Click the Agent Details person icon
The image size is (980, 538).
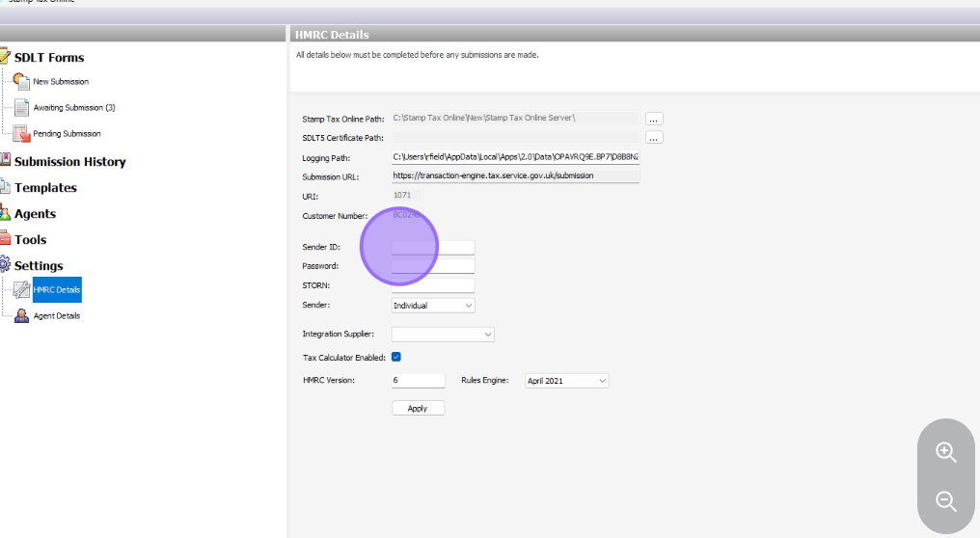(x=21, y=315)
